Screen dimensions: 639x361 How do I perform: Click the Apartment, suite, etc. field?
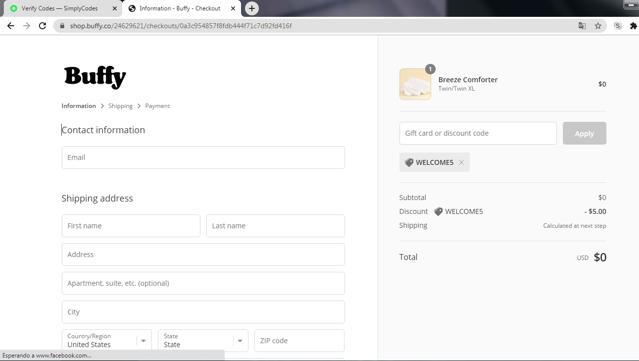click(203, 283)
